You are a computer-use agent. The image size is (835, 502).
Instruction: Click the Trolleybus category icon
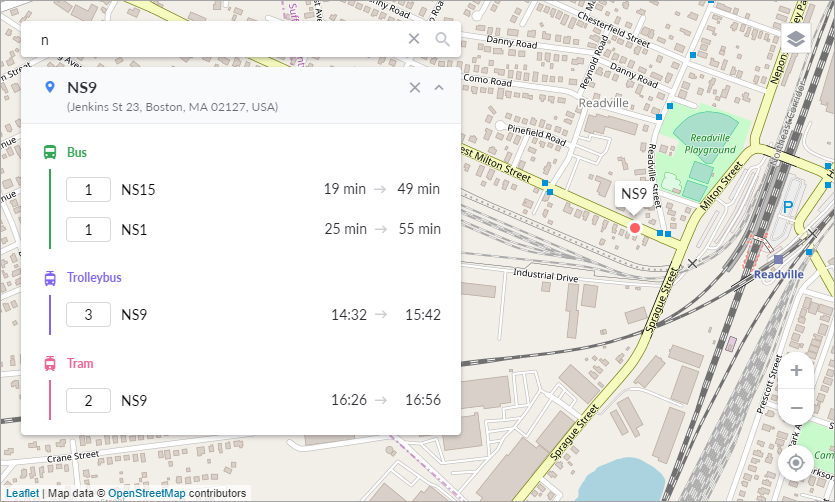pyautogui.click(x=50, y=278)
